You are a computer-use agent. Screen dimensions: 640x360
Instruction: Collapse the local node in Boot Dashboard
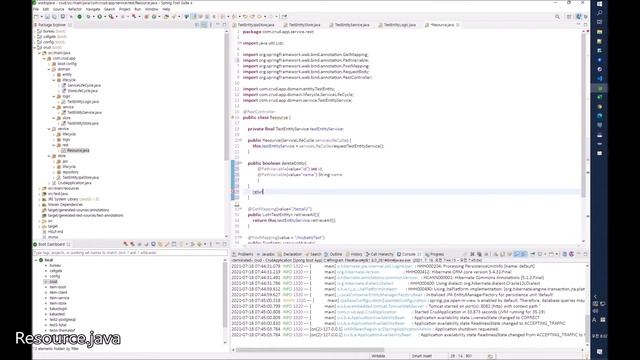coord(36,260)
